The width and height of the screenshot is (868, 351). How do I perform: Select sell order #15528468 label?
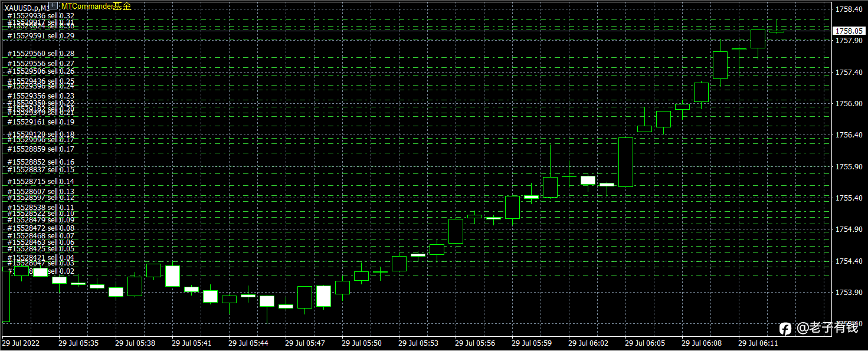41,236
